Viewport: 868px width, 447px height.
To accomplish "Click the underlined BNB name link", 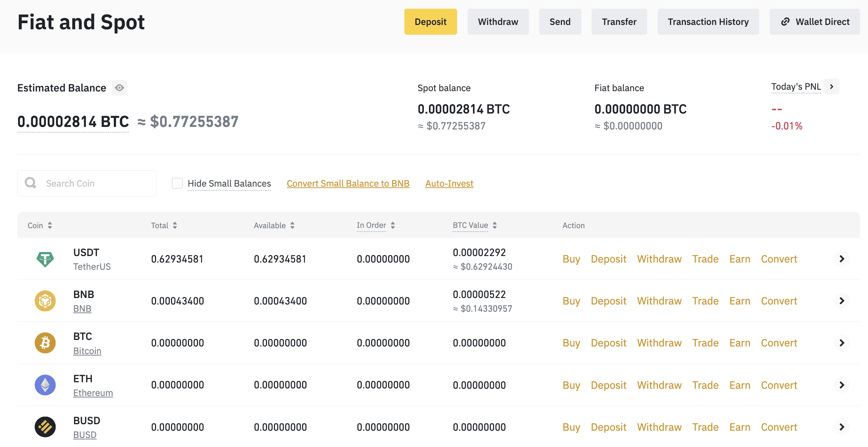I will point(82,308).
